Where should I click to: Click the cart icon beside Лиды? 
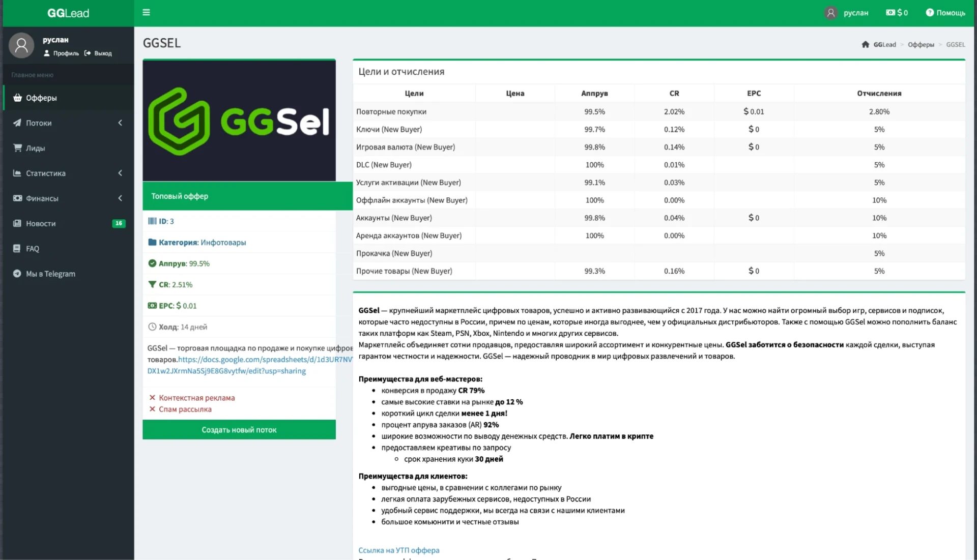(17, 148)
